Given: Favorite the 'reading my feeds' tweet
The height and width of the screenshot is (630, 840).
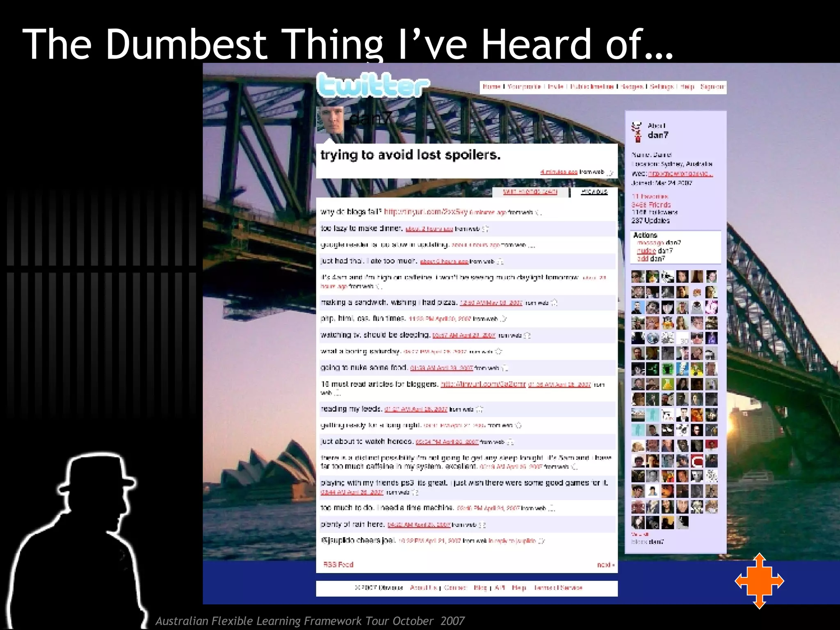Looking at the screenshot, I should (480, 409).
